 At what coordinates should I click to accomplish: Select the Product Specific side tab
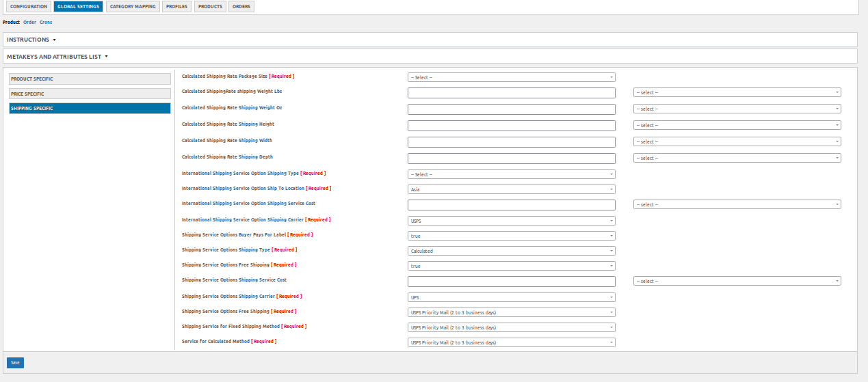tap(90, 79)
